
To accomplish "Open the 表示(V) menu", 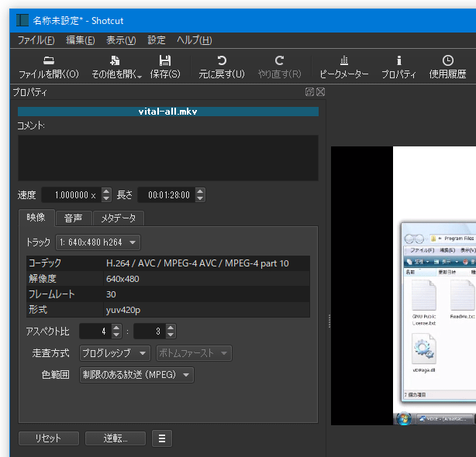I will coord(121,40).
